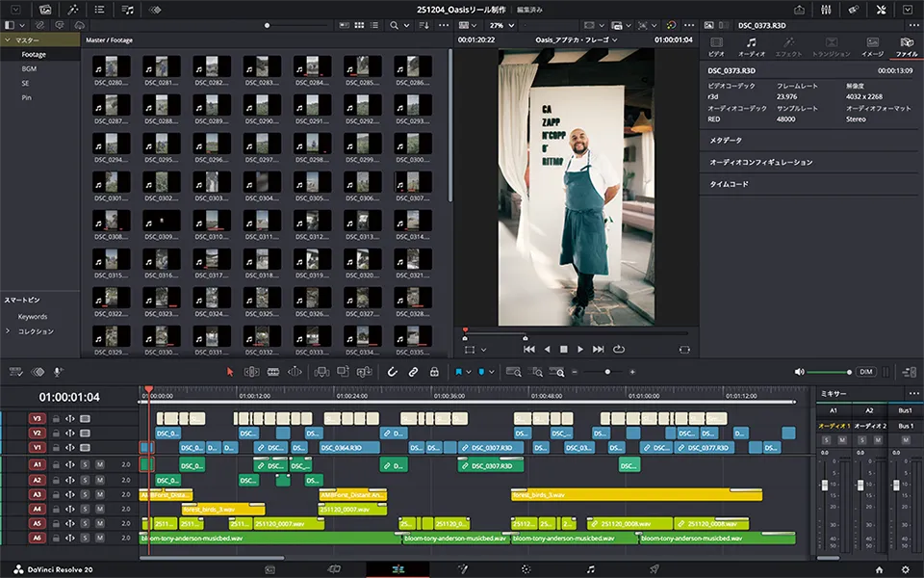The width and height of the screenshot is (924, 578).
Task: Jump to the first frame button
Action: point(528,349)
